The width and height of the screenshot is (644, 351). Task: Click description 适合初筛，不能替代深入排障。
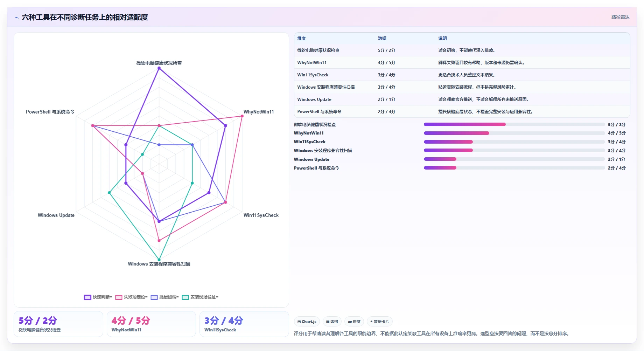point(467,50)
